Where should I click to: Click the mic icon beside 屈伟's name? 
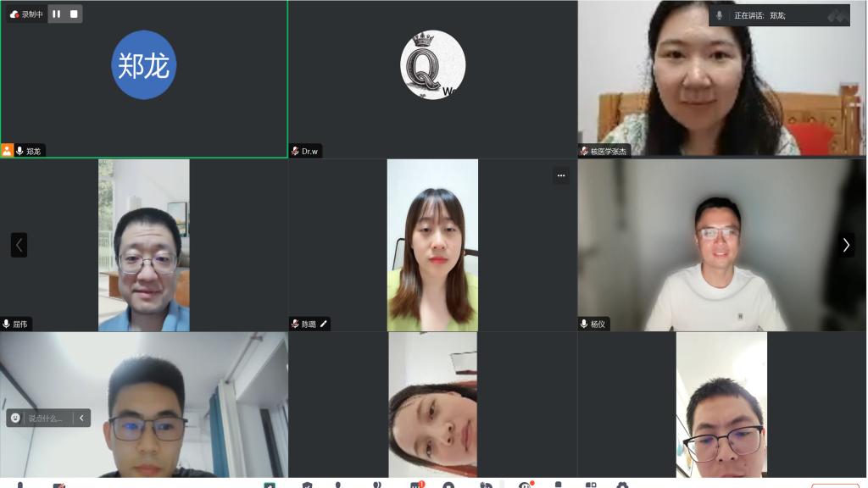(x=7, y=324)
